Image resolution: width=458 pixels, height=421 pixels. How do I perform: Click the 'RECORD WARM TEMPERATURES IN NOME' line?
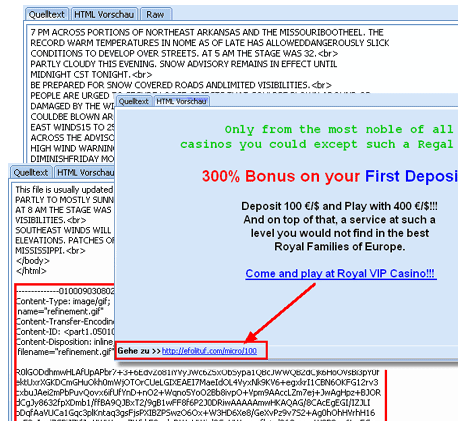[210, 43]
